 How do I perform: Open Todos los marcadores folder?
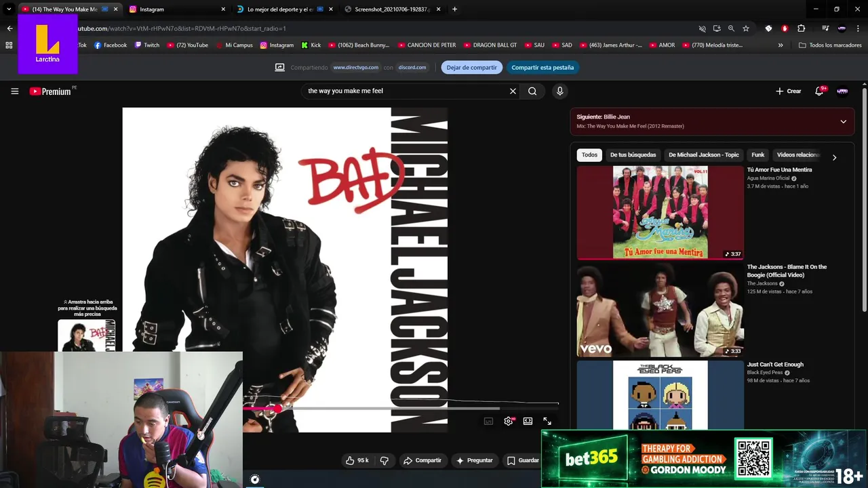(x=830, y=45)
